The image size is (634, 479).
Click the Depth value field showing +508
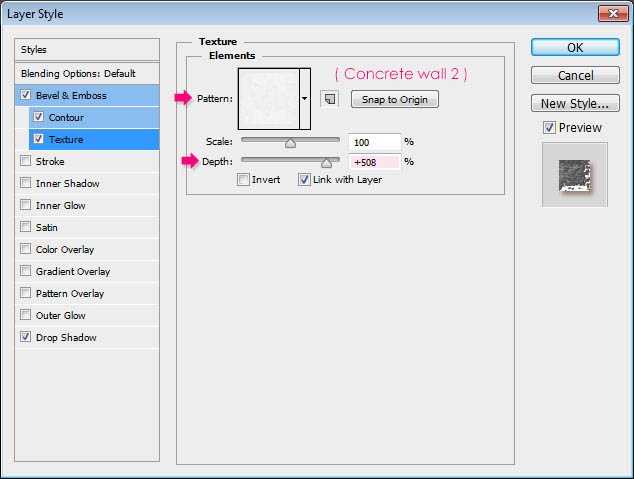tap(374, 162)
